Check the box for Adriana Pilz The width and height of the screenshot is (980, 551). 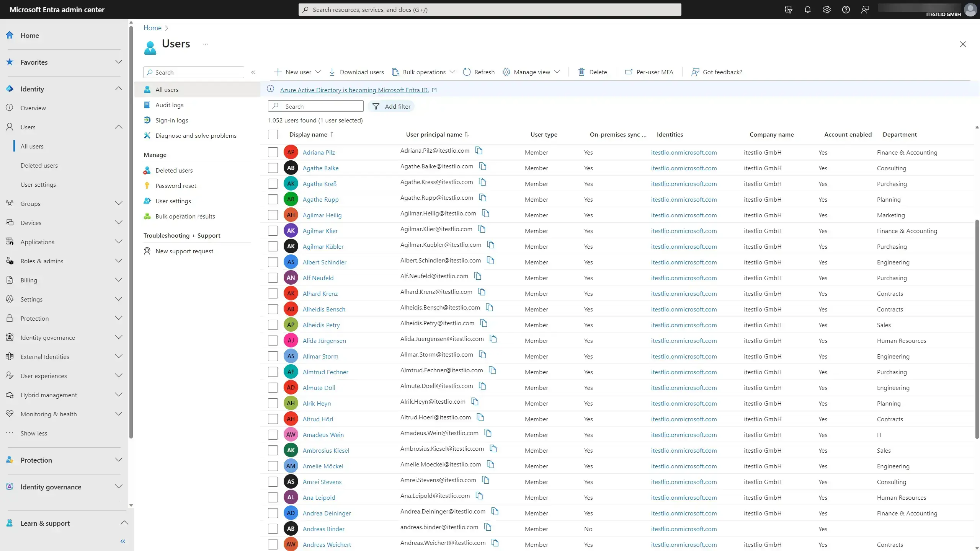273,152
